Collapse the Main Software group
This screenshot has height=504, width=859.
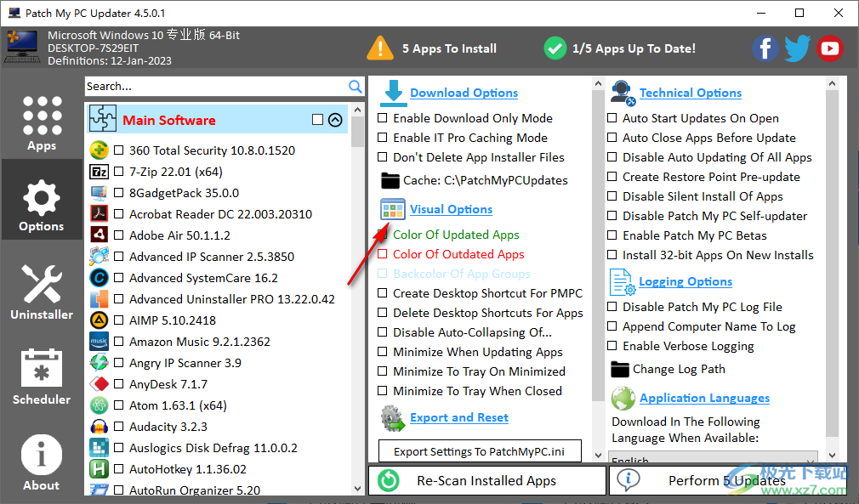click(335, 120)
